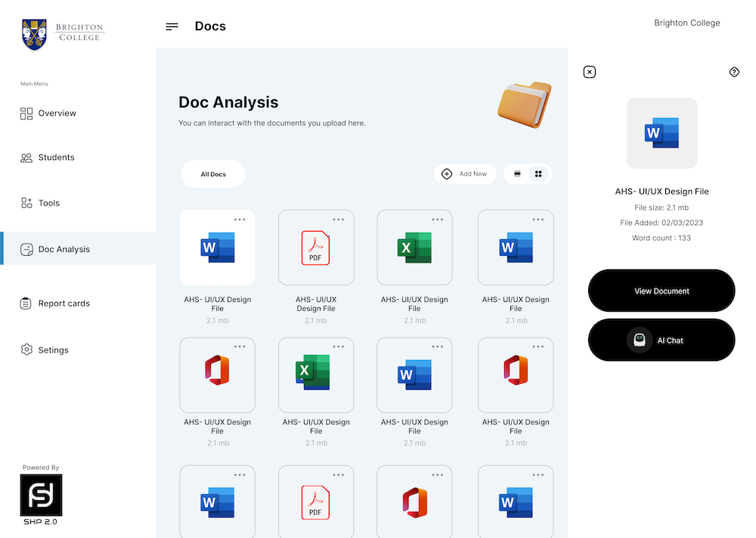Screen dimensions: 756x538
Task: Open Students from the main menu
Action: coord(57,157)
